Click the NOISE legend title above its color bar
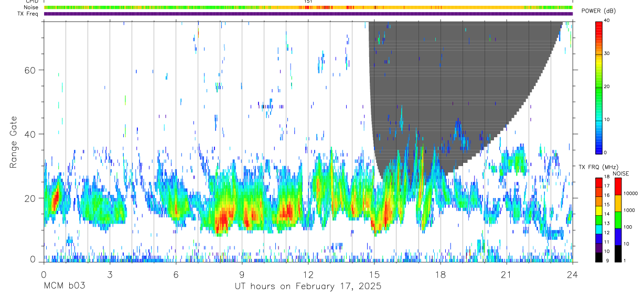 pyautogui.click(x=620, y=173)
